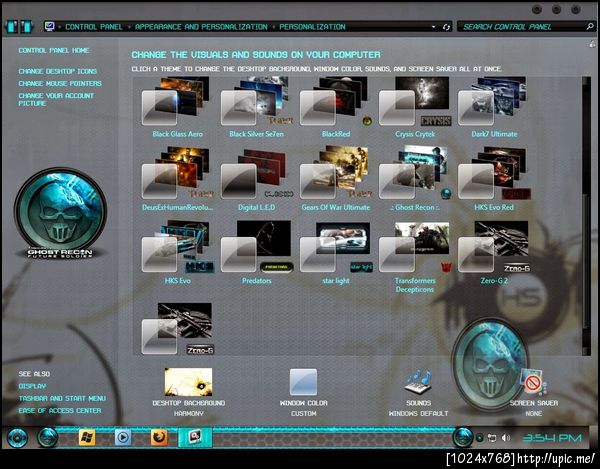Screen dimensions: 600x469
Task: Choose the Zero-G theme in the last row
Action: [x=177, y=329]
